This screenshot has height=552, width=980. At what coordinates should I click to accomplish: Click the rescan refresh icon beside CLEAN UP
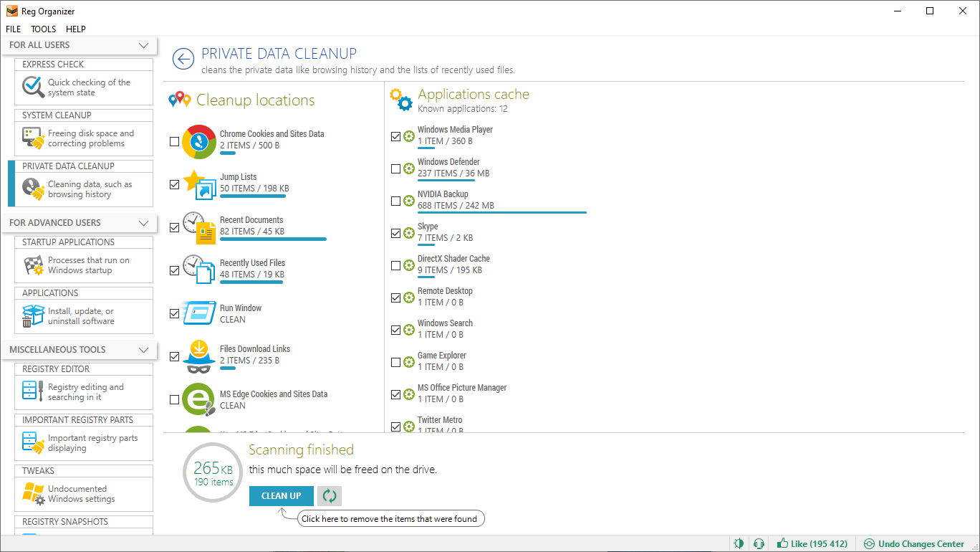point(329,495)
